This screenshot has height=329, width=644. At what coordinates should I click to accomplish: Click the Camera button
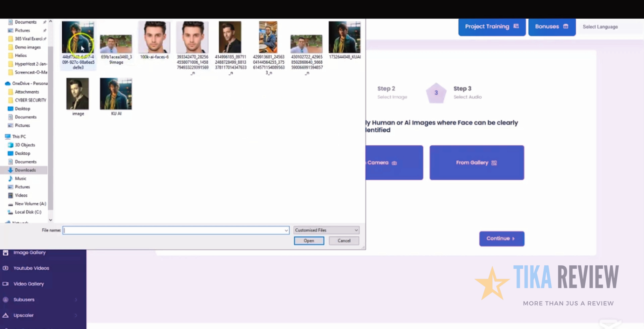point(394,162)
